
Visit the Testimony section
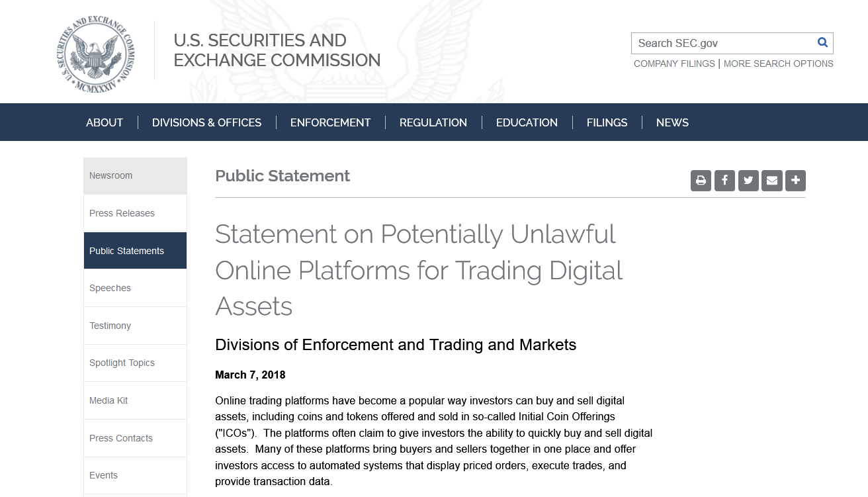(110, 325)
